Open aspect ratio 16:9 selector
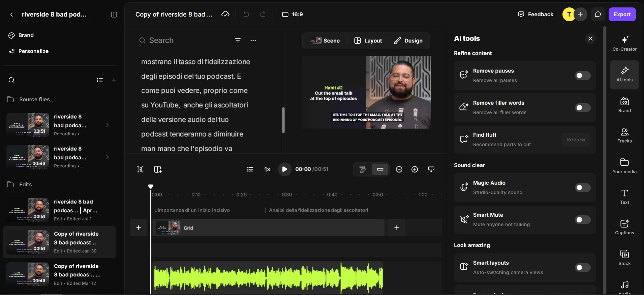Viewport: 644px width, 295px height. pyautogui.click(x=292, y=14)
